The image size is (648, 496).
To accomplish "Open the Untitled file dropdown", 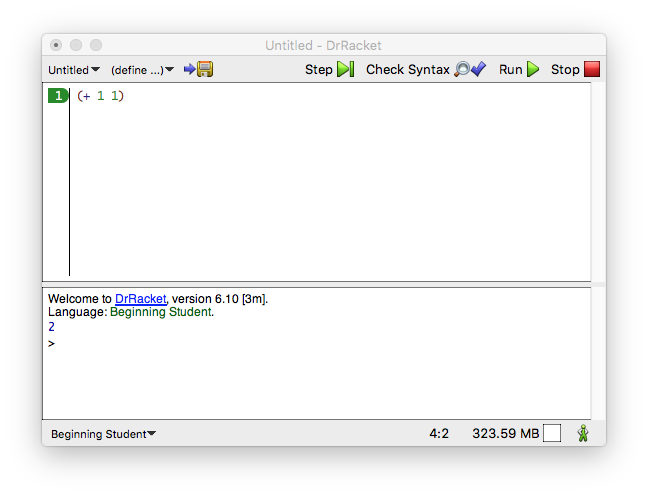I will [x=74, y=70].
